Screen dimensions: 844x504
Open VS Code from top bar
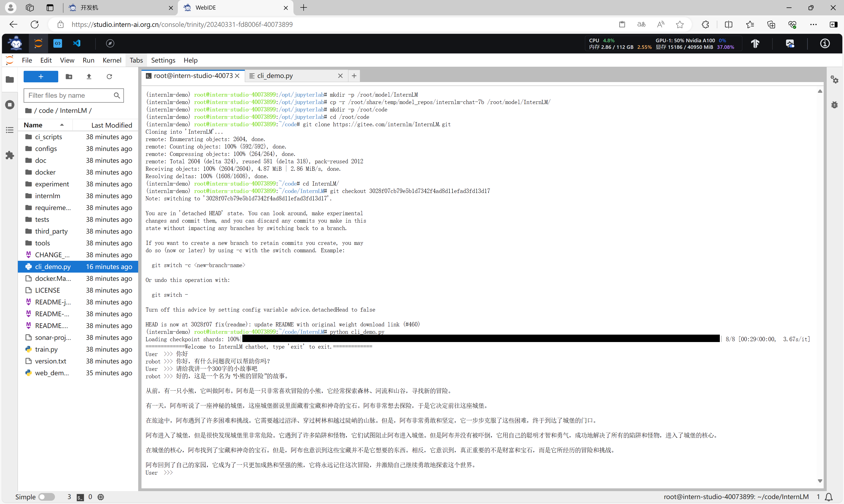[x=77, y=43]
